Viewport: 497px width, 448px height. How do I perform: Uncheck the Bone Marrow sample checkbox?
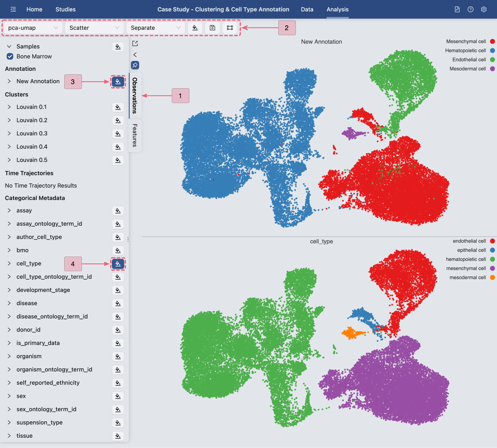[10, 56]
